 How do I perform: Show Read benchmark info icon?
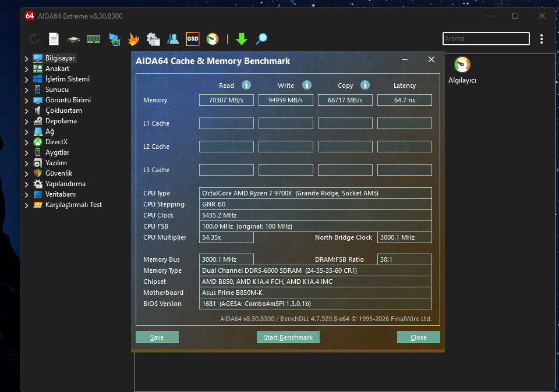246,85
